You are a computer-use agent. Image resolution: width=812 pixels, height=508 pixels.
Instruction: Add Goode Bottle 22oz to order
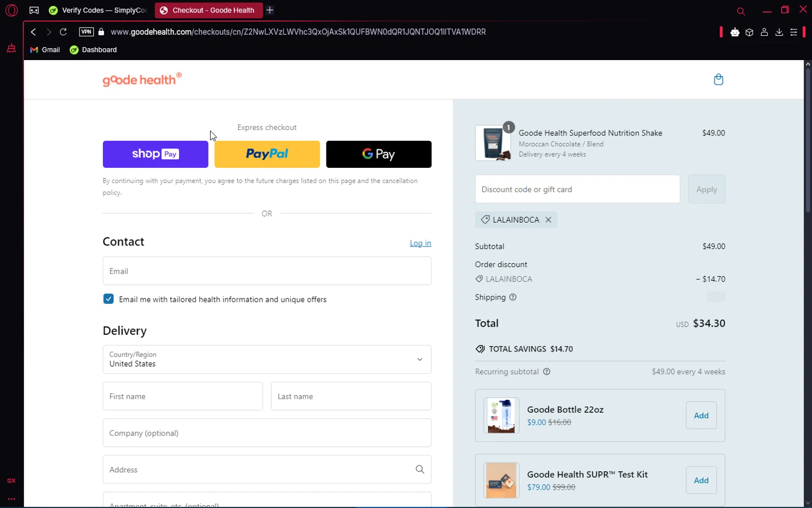701,415
